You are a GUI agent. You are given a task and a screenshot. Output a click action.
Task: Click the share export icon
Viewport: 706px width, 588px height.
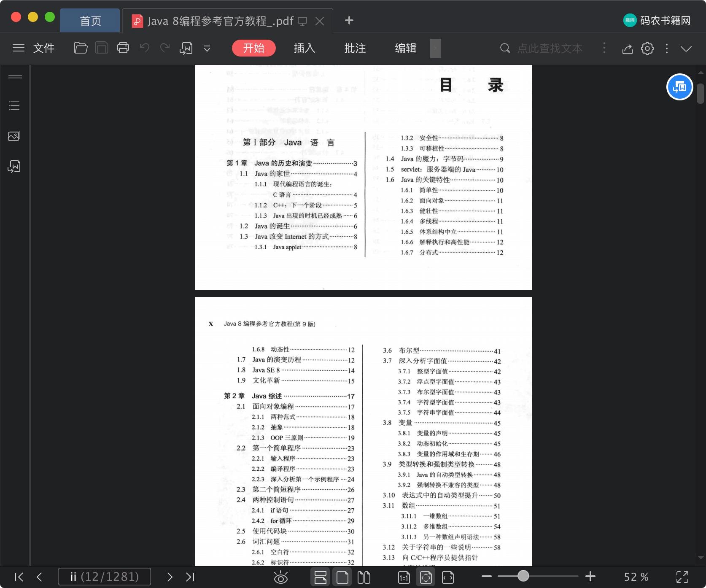(x=628, y=49)
